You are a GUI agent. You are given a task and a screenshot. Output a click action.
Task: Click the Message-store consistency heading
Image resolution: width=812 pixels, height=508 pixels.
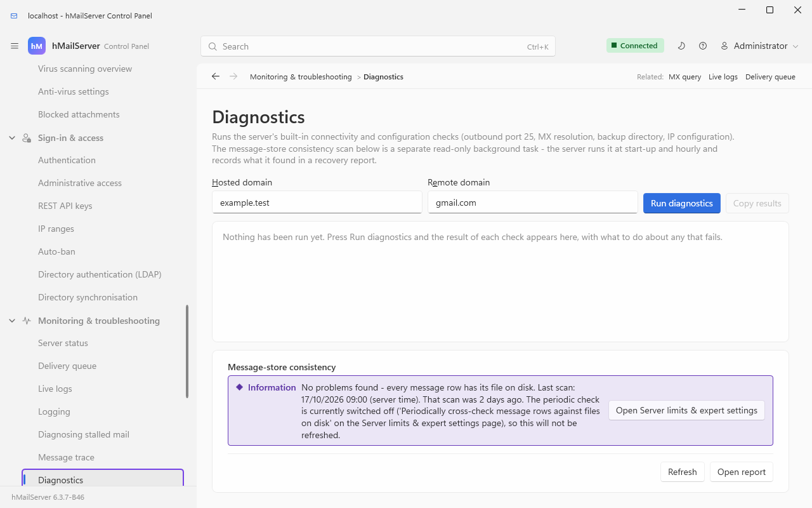click(x=282, y=367)
